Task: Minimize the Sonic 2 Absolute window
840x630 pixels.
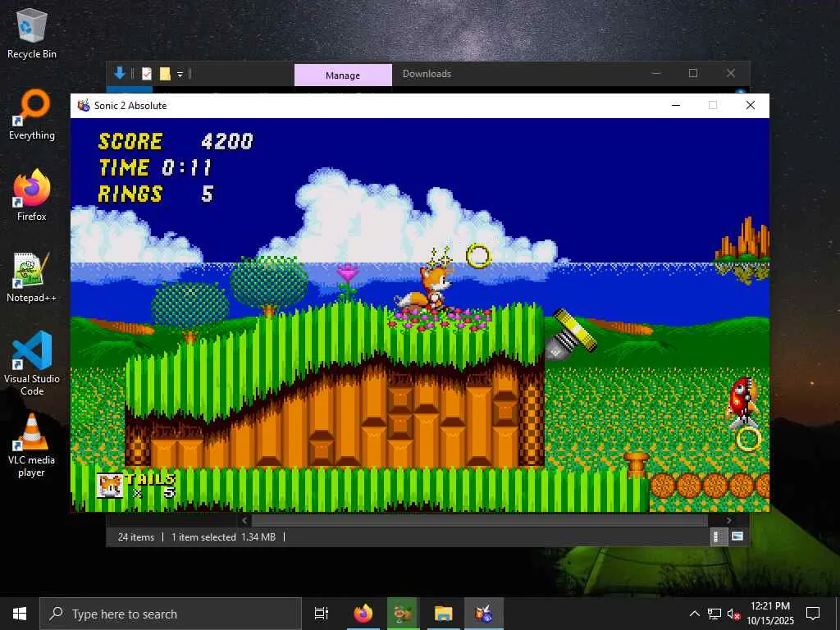Action: [x=676, y=106]
